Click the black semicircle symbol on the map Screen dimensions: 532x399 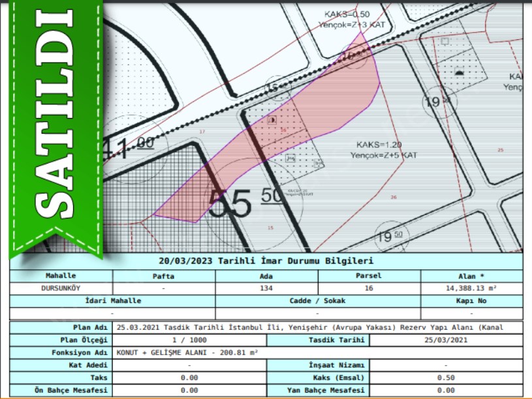459,72
